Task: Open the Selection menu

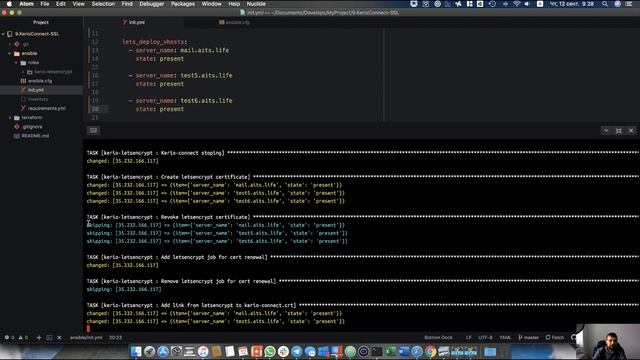Action: coord(103,4)
